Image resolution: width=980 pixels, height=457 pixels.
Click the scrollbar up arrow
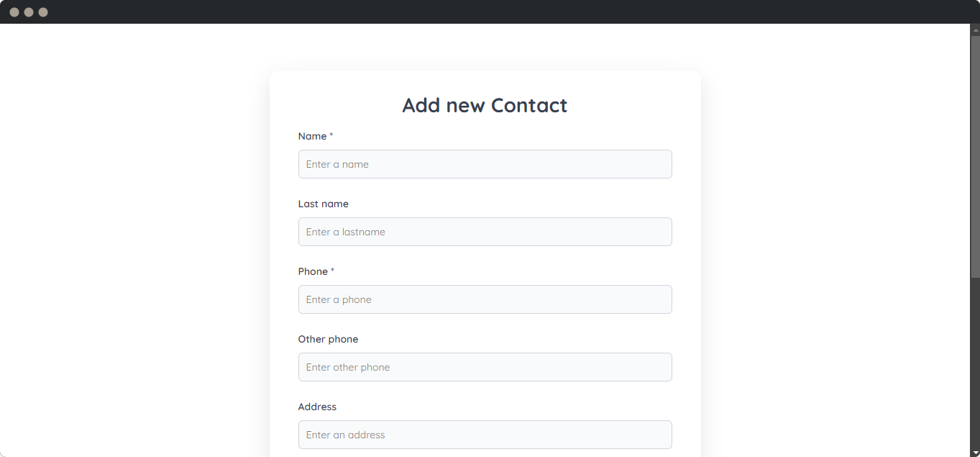(x=975, y=30)
